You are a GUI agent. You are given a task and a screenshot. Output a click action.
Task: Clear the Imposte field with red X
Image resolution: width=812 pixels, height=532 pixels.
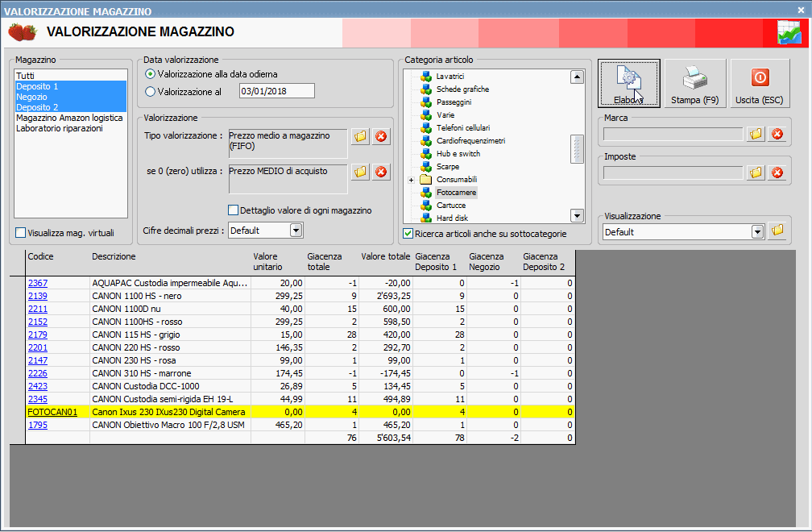click(x=777, y=172)
